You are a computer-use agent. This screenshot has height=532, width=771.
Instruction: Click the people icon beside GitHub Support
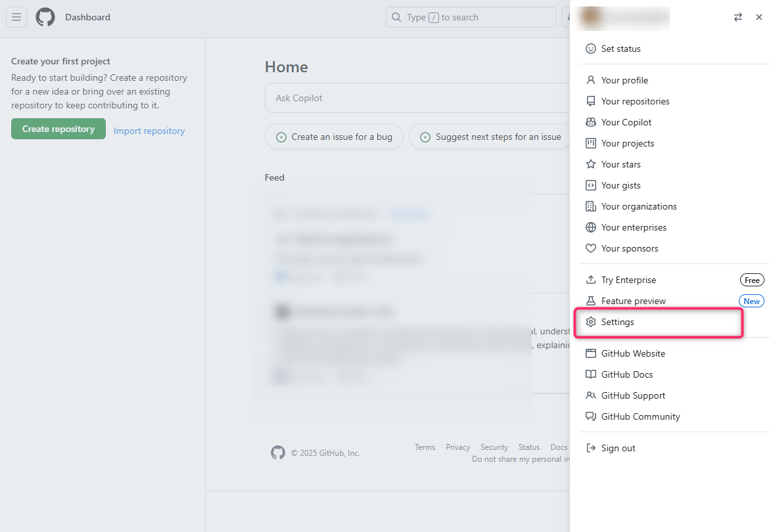[x=590, y=395]
